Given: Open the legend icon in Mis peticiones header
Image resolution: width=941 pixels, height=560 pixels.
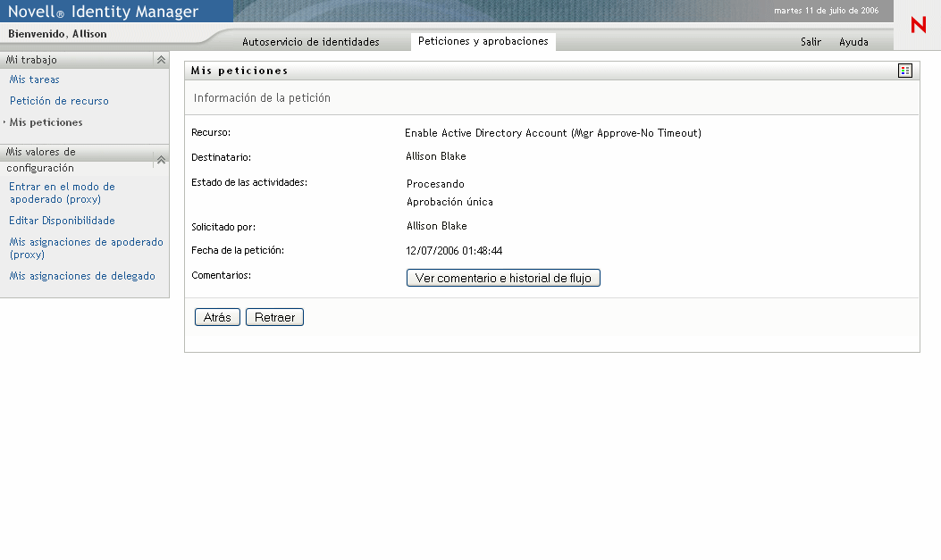Looking at the screenshot, I should point(905,71).
